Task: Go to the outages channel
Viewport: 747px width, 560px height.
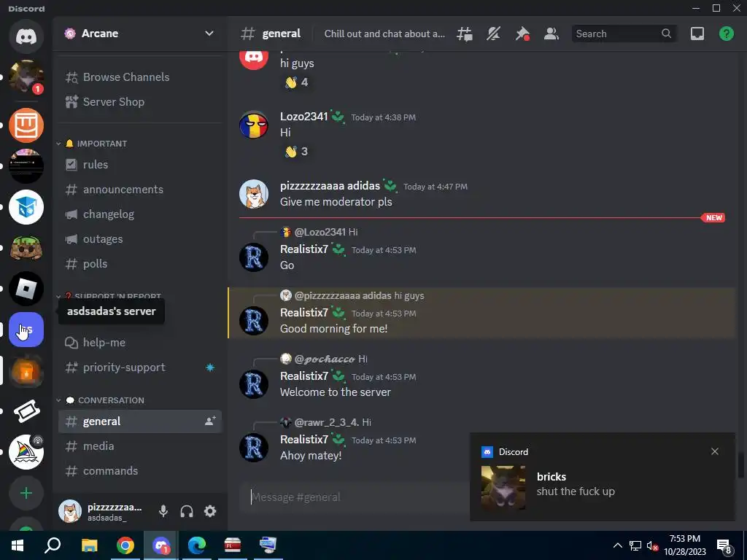Action: [x=140, y=239]
